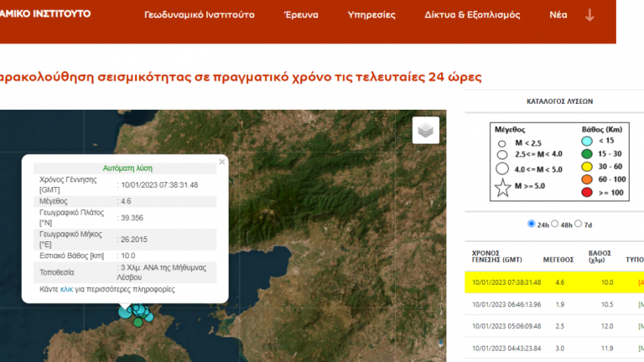Click the down arrow in navigation bar
This screenshot has height=362, width=644.
(589, 15)
